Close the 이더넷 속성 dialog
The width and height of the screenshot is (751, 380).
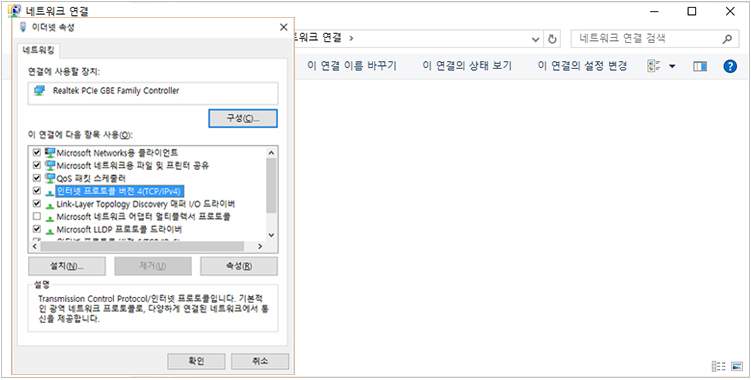(x=284, y=27)
